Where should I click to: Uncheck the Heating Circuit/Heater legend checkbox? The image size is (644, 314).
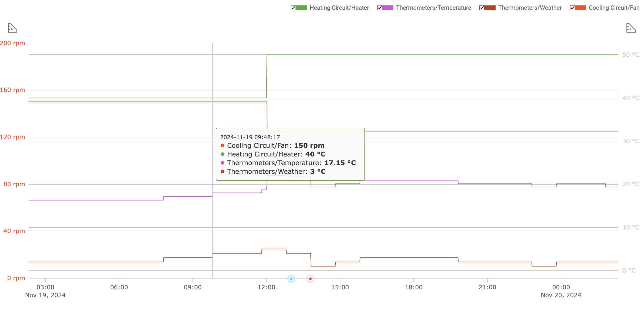pos(293,8)
